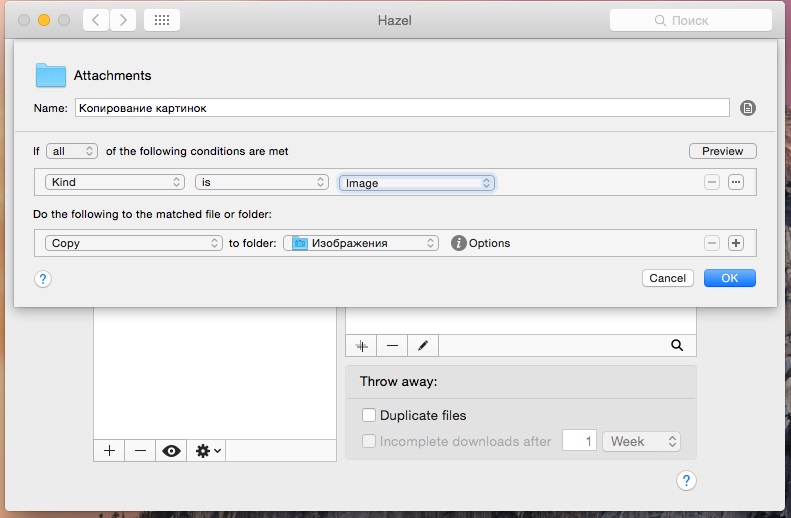The height and width of the screenshot is (518, 791).
Task: Edit selected rule with pencil button
Action: 423,346
